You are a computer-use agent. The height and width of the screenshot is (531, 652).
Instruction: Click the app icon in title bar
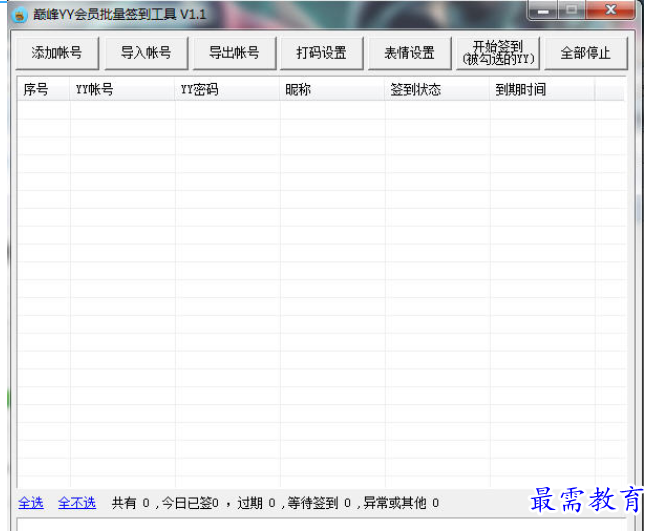(20, 15)
